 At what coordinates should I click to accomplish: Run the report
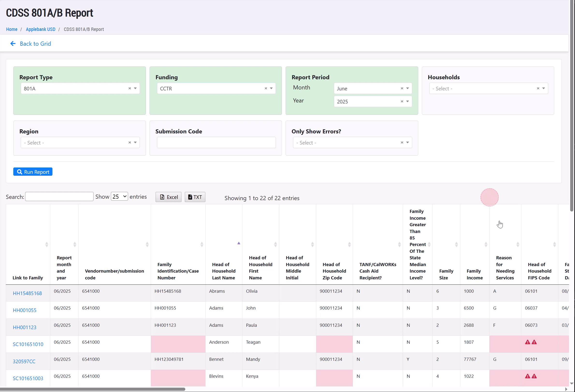33,172
